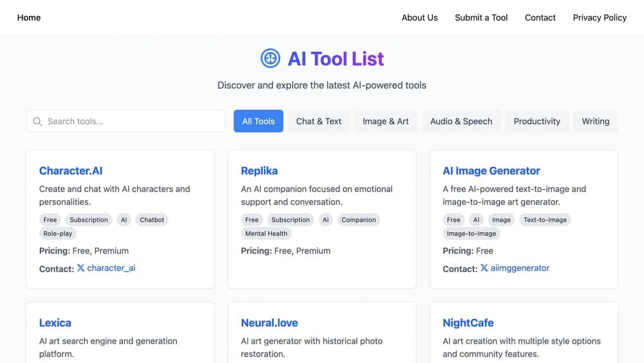This screenshot has width=644, height=363.
Task: View the Privacy Policy page
Action: 600,17
